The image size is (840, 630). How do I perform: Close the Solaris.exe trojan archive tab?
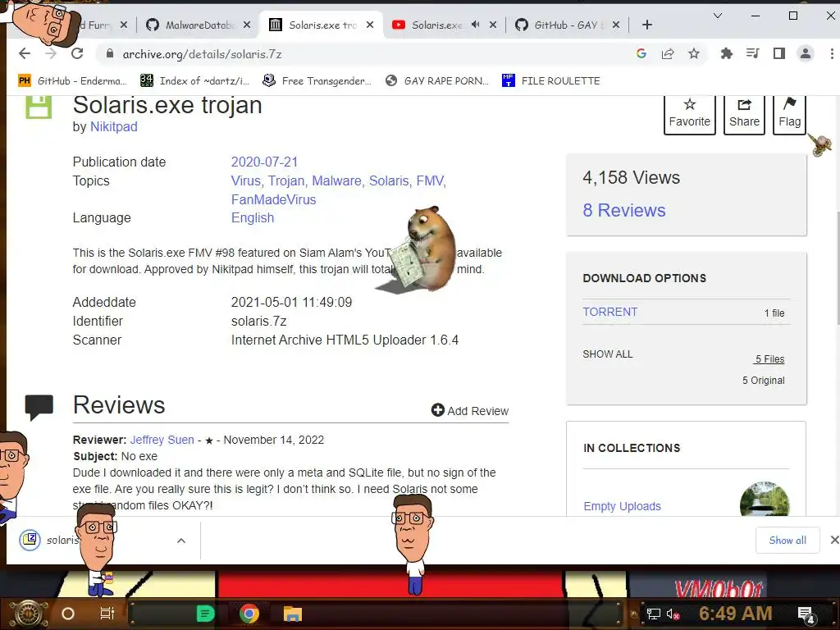[370, 25]
